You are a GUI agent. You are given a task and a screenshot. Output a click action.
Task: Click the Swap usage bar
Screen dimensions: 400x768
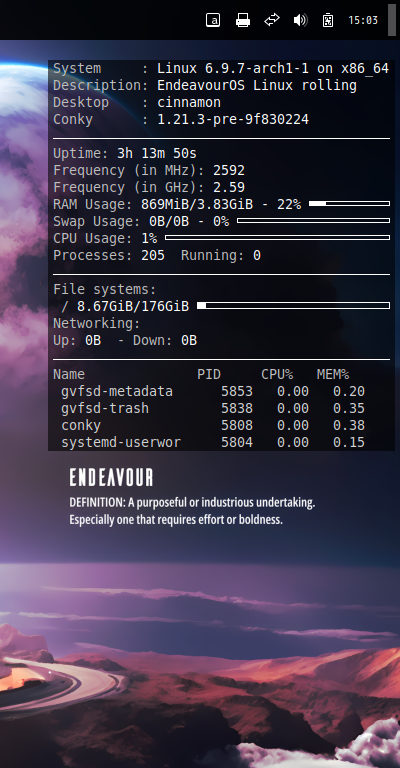coord(313,220)
